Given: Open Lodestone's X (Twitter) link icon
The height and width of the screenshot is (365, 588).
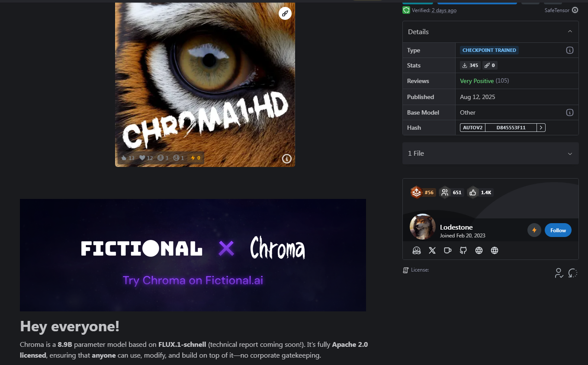Looking at the screenshot, I should (x=432, y=250).
